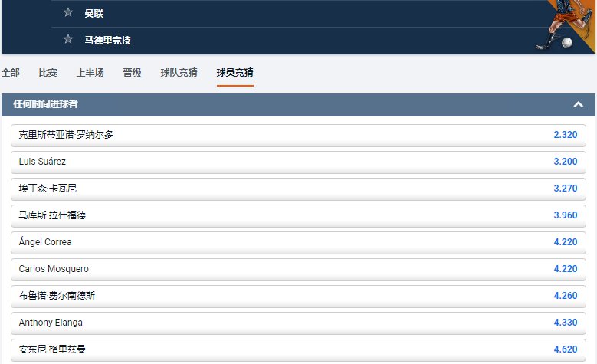Image resolution: width=597 pixels, height=364 pixels.
Task: Collapse the 任何时间进球者 section chevron
Action: [579, 104]
